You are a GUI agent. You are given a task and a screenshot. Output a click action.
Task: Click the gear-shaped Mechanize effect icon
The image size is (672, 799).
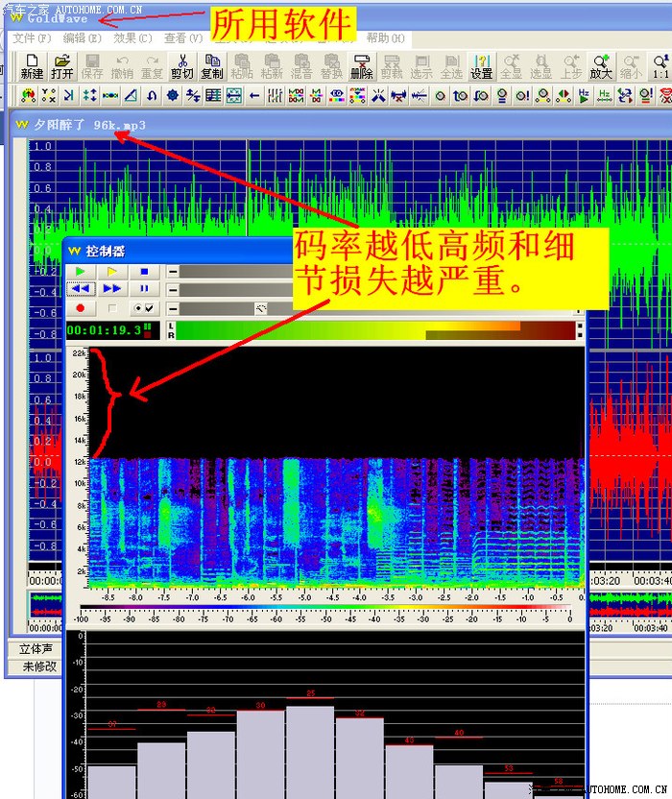[x=172, y=95]
